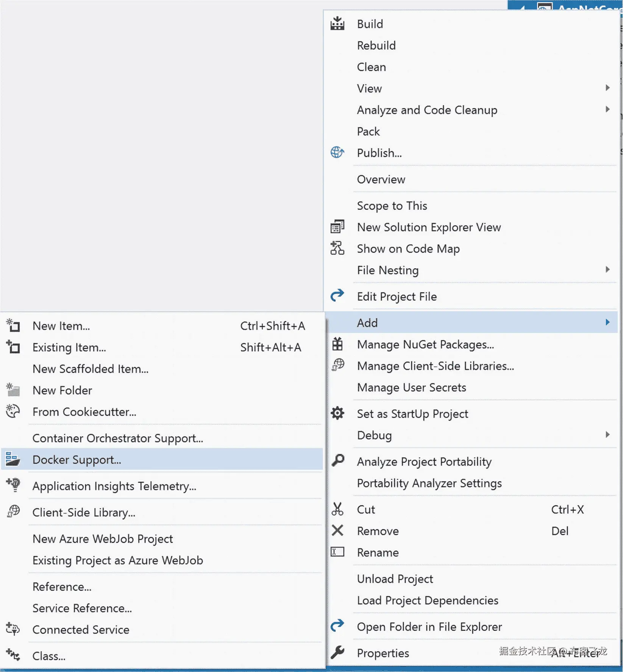Screen dimensions: 623x672
Task: Expand the Analyze and Code Cleanup submenu arrow
Action: [607, 109]
